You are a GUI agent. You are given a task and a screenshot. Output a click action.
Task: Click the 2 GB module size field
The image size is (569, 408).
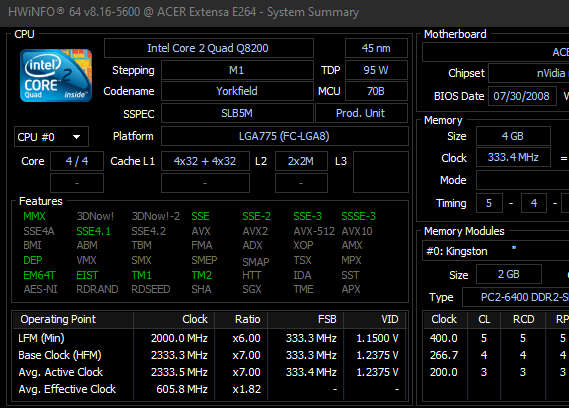[509, 274]
